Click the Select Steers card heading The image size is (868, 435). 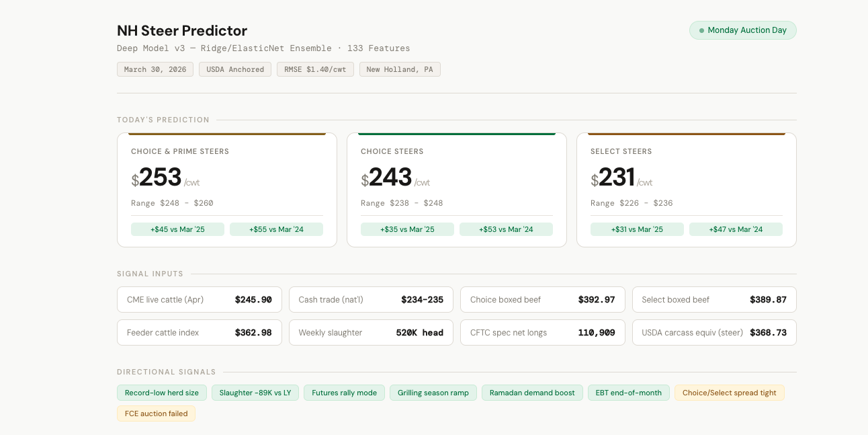tap(621, 151)
